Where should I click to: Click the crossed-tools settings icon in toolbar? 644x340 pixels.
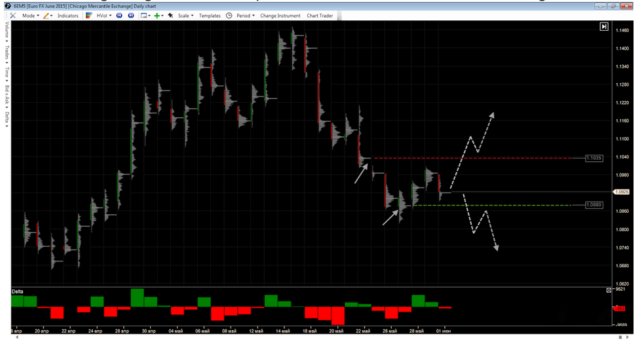point(12,16)
